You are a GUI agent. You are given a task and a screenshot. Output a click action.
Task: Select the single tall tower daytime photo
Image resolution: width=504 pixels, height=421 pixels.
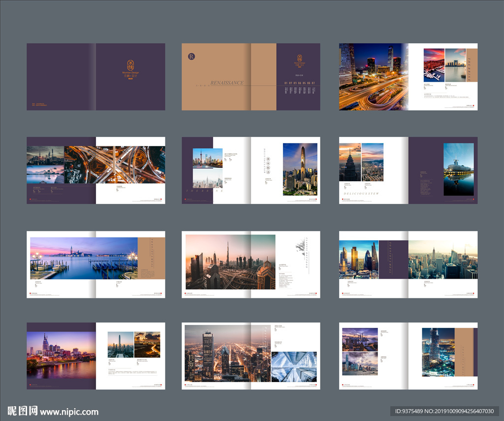coord(121,345)
